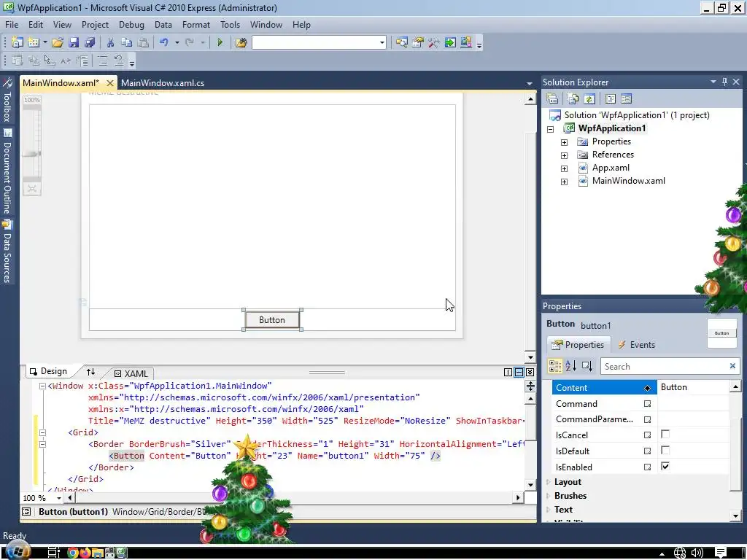
Task: Collapse the WpfApplication1 project node
Action: (x=550, y=129)
